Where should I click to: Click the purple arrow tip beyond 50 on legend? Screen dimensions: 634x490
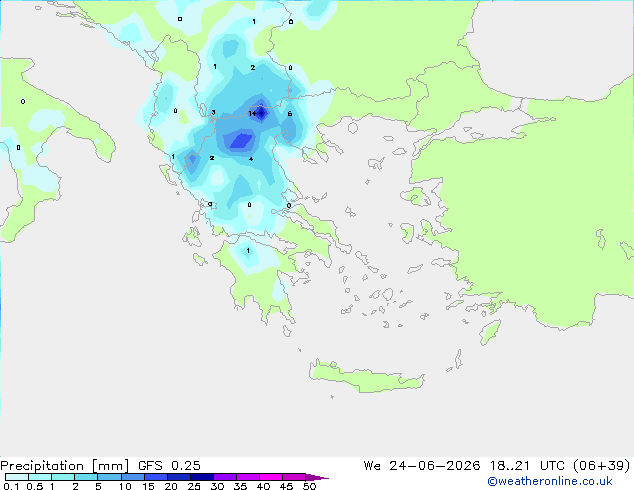click(x=317, y=477)
